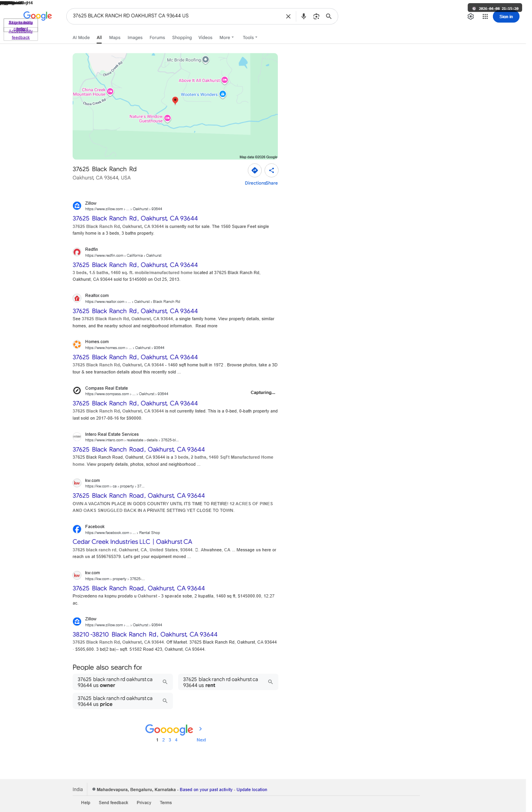Open search by image (Lens) icon
Viewport: 532px width, 812px height.
point(316,17)
